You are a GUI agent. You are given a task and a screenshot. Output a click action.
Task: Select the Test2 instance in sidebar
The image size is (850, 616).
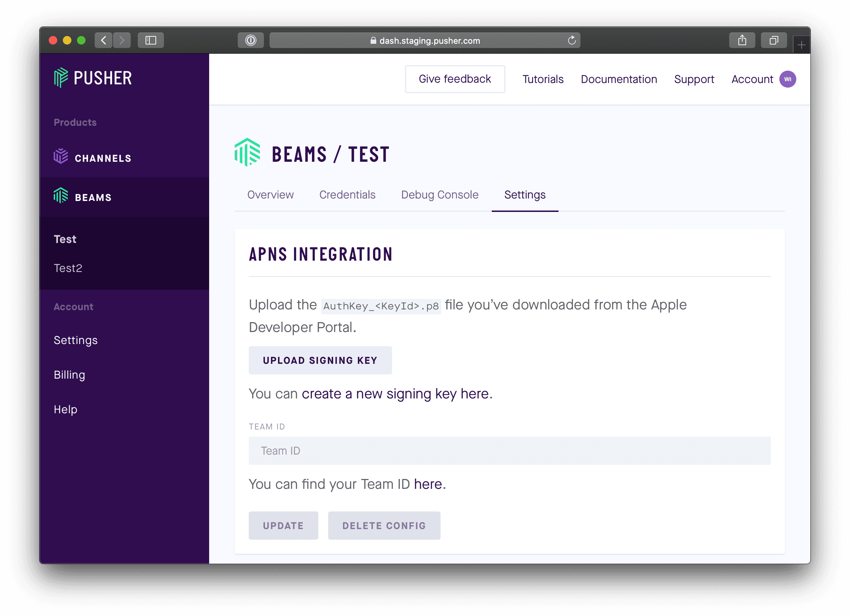(68, 268)
